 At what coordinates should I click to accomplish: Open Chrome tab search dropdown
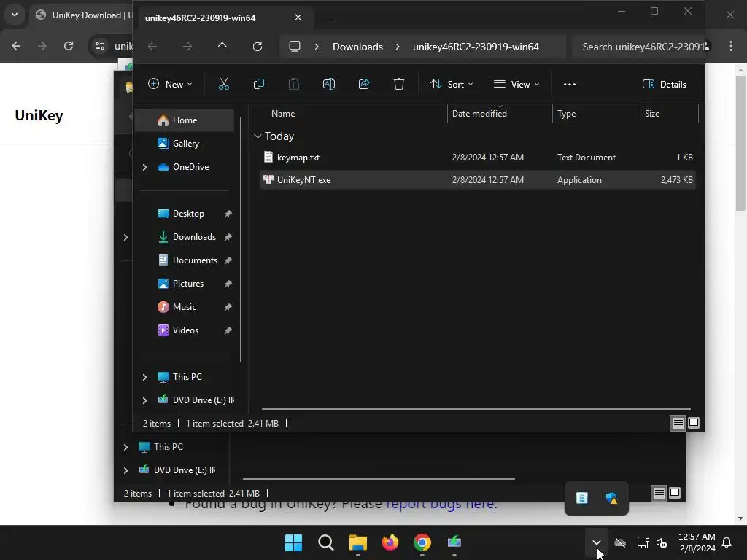15,15
